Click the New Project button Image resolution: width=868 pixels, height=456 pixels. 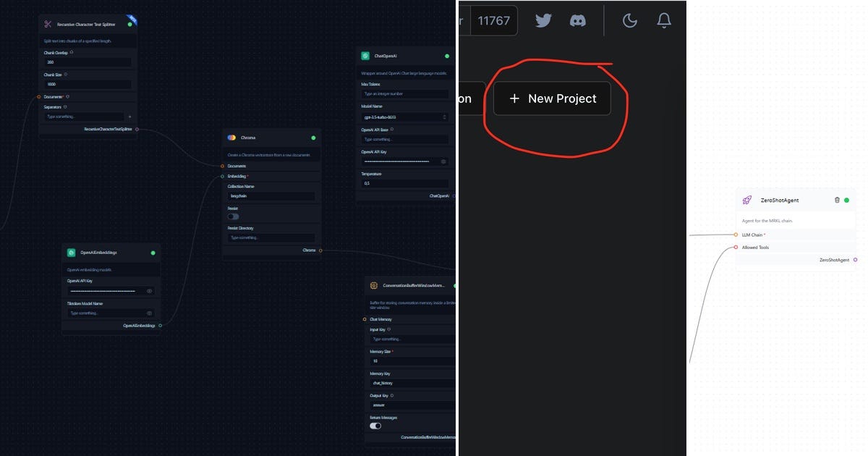550,98
